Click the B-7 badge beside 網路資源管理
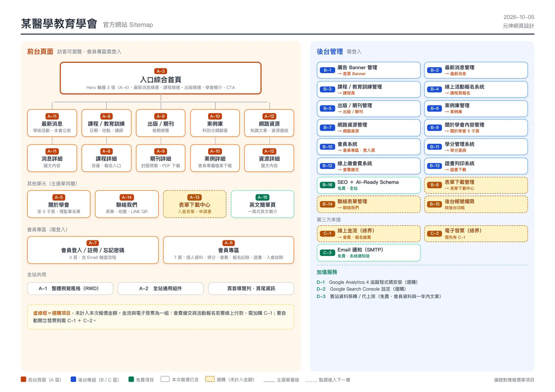The width and height of the screenshot is (555, 392). tap(327, 128)
